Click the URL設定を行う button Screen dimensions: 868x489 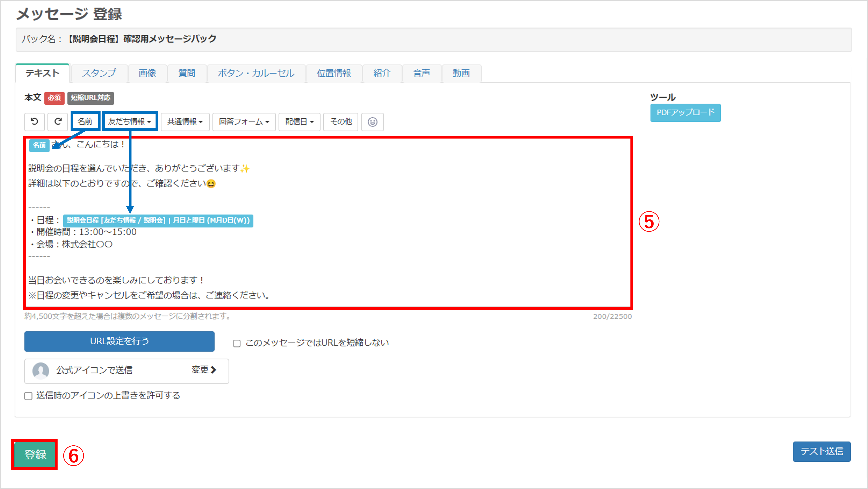click(119, 341)
